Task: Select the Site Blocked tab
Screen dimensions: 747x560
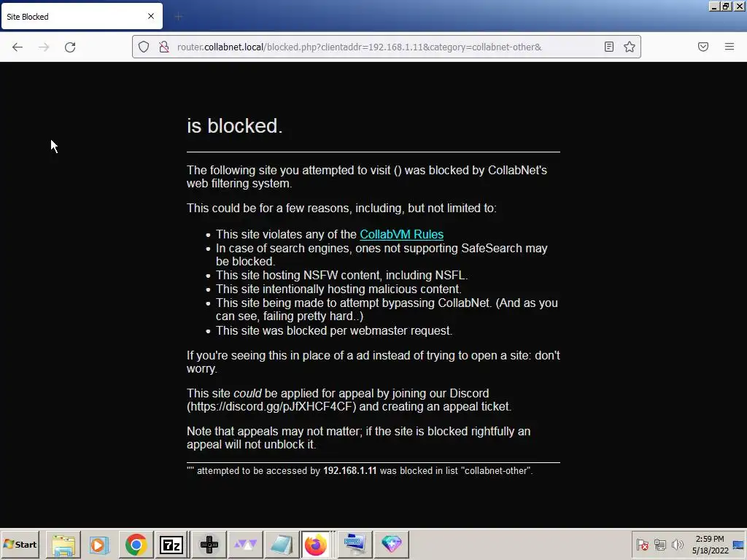Action: click(82, 16)
